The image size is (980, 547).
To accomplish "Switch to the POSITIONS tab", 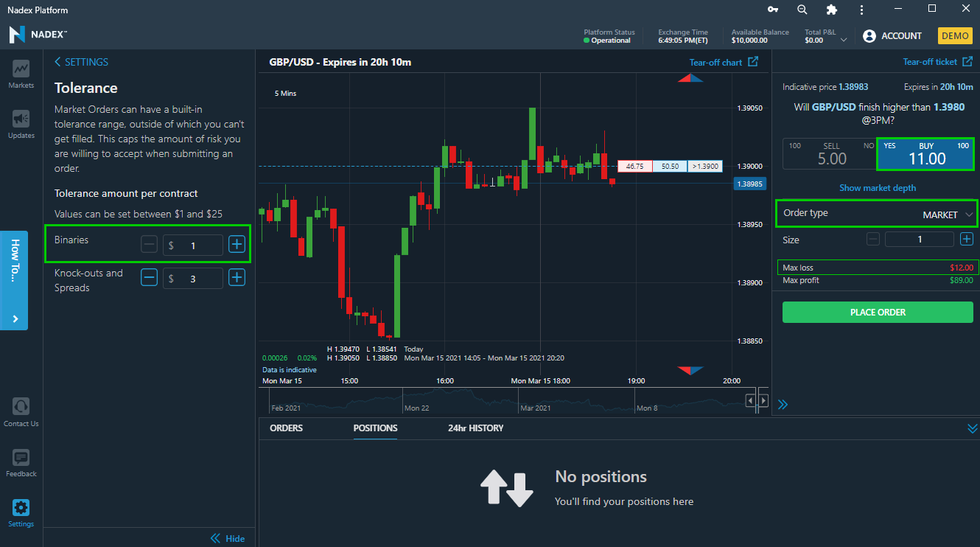I will 375,428.
